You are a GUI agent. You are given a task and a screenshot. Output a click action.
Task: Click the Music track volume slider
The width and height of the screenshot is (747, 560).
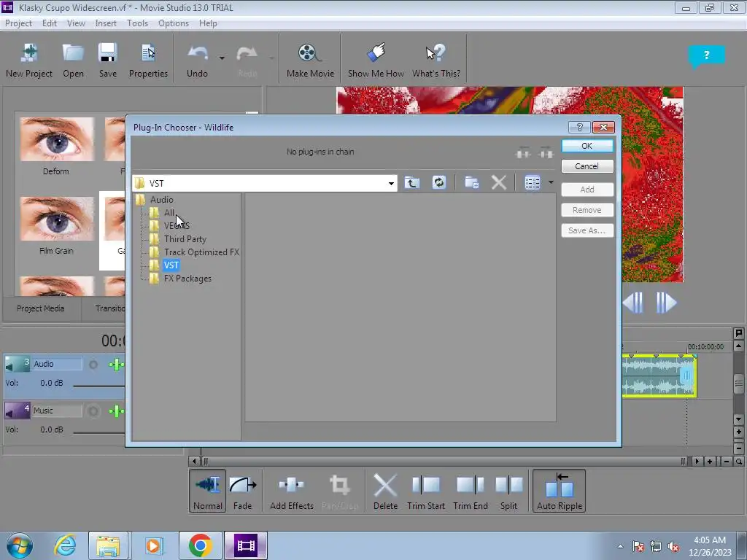[x=98, y=432]
